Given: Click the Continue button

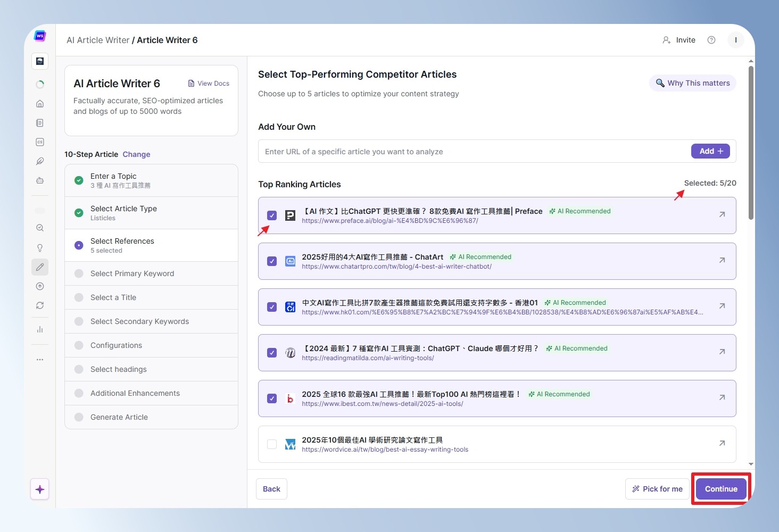Looking at the screenshot, I should 721,489.
